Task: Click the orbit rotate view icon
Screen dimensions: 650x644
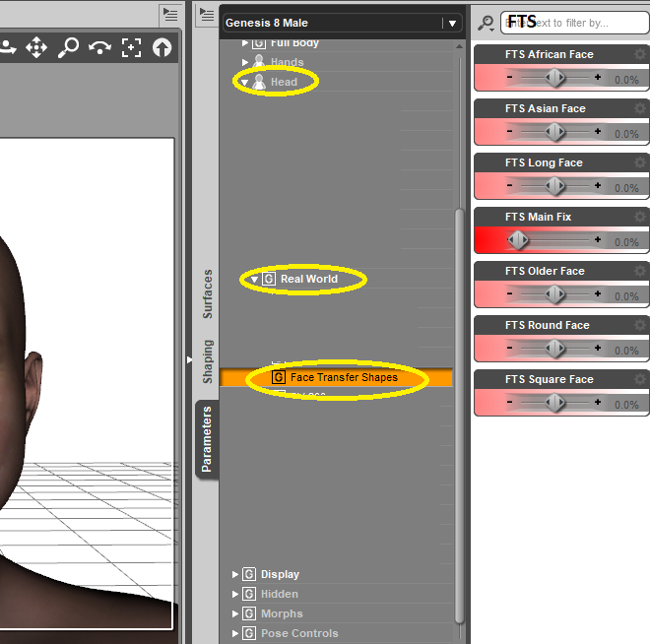Action: [99, 47]
